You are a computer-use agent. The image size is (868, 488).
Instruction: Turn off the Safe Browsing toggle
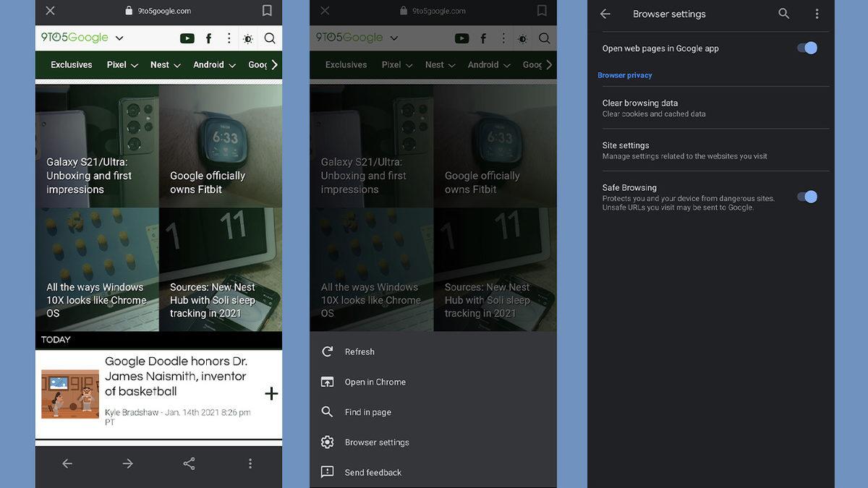pos(807,196)
